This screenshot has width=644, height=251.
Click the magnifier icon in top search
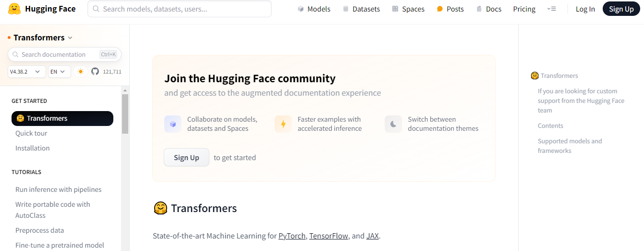point(96,9)
